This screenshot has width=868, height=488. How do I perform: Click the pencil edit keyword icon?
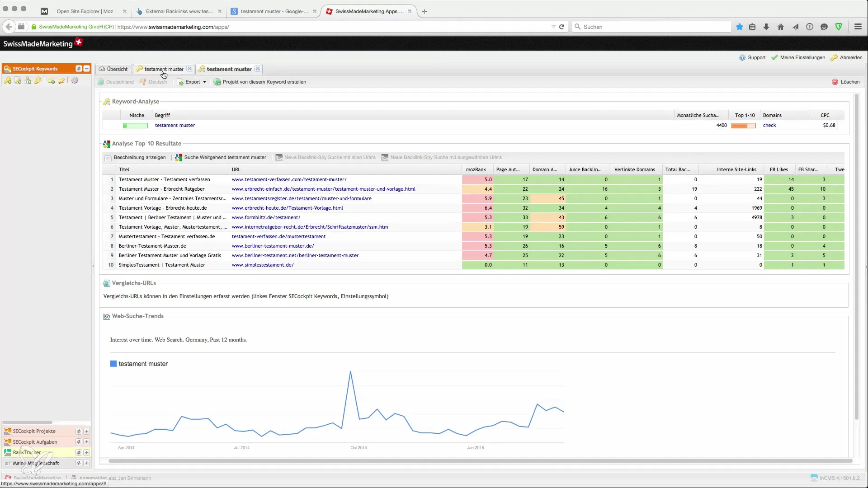pos(38,80)
